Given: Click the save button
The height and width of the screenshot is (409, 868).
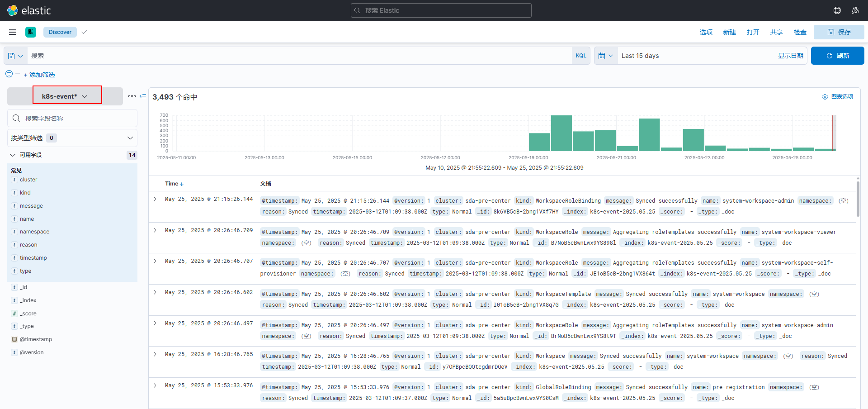Looking at the screenshot, I should (x=839, y=32).
